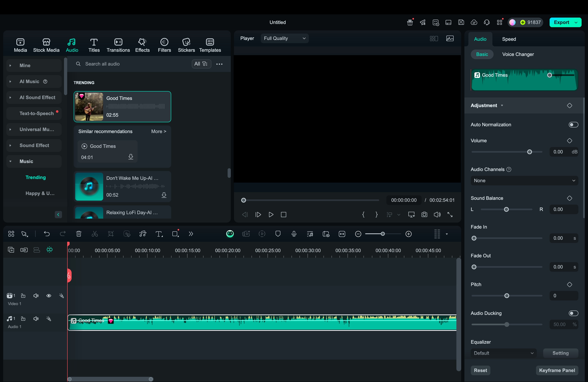Click the zoom in plus icon on timeline
This screenshot has width=588, height=382.
409,234
